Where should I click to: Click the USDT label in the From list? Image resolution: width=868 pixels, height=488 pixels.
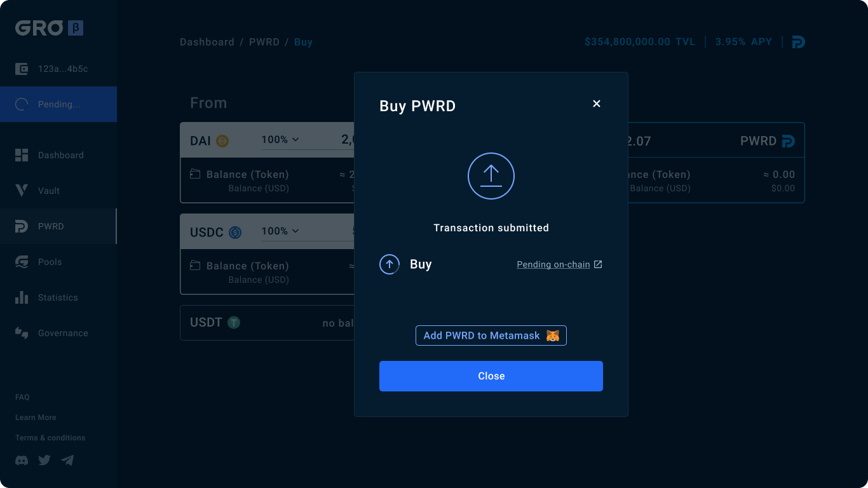click(x=206, y=323)
